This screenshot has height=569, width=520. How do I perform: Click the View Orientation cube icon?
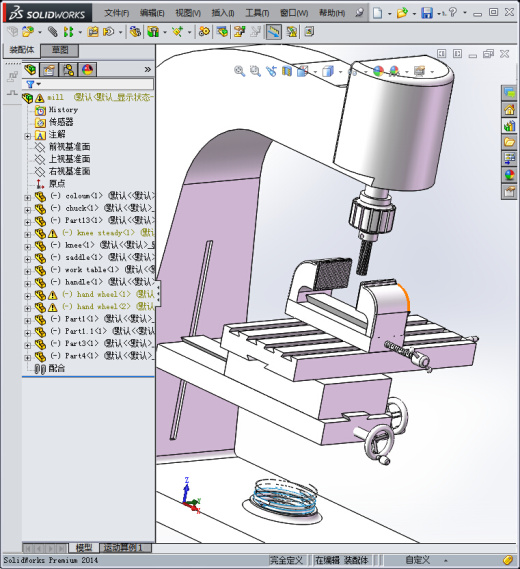(x=303, y=71)
